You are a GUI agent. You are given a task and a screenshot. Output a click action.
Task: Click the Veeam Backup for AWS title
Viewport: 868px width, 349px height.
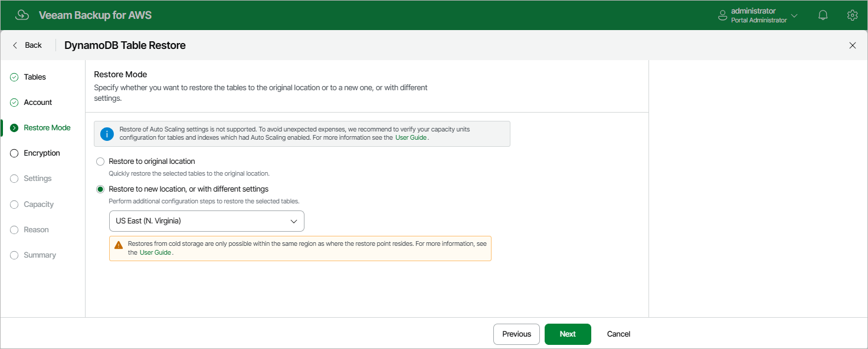[x=95, y=15]
